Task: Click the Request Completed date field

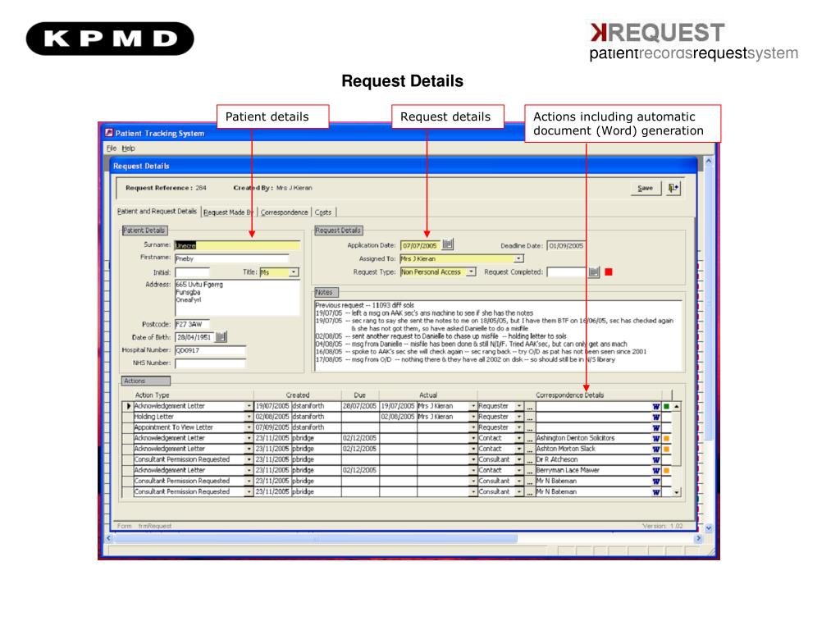Action: coord(567,272)
